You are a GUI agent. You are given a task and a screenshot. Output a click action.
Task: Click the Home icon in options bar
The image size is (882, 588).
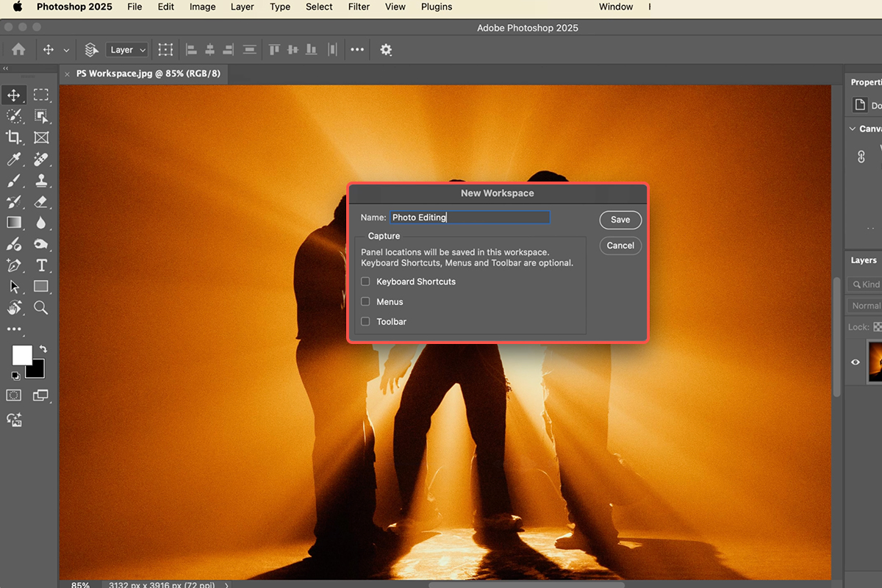pos(18,50)
